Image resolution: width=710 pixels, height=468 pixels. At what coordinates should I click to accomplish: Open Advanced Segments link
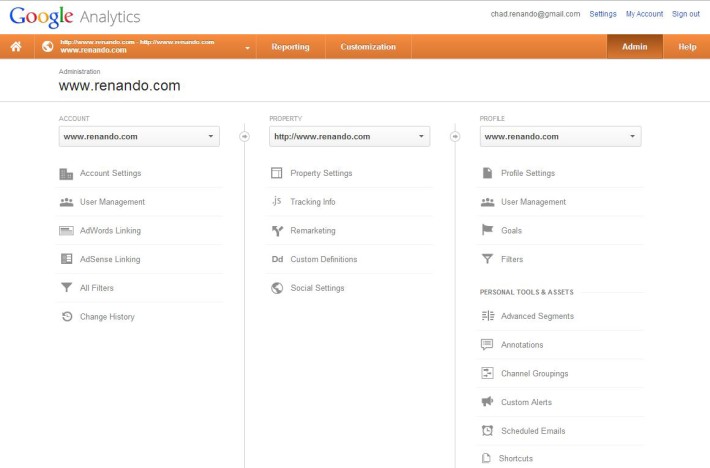(x=537, y=316)
